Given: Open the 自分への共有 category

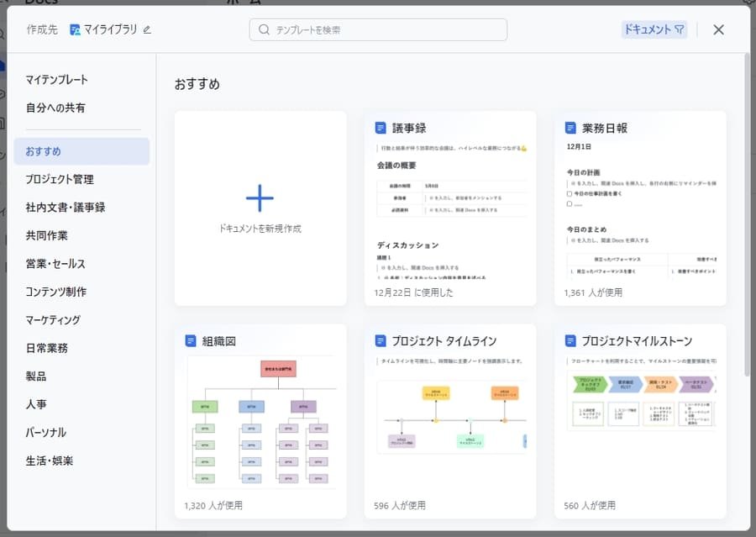Looking at the screenshot, I should (55, 108).
